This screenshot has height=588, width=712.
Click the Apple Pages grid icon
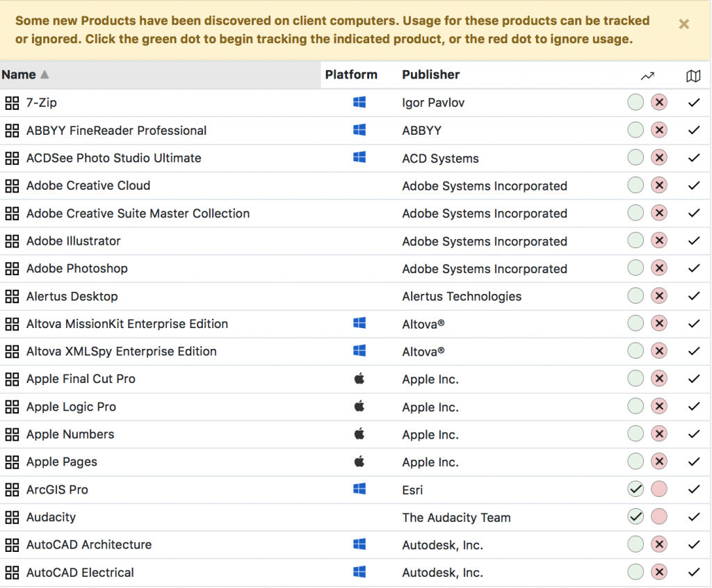(x=13, y=462)
